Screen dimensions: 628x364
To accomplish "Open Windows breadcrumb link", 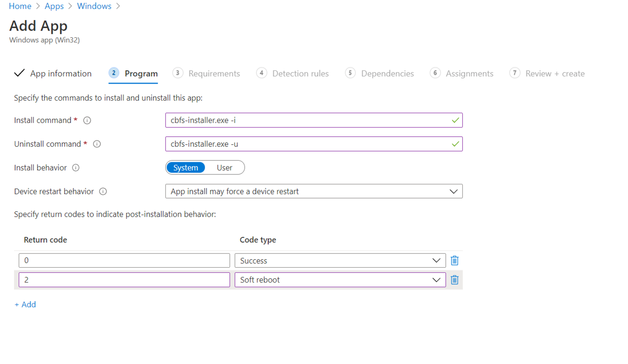I will coord(94,6).
